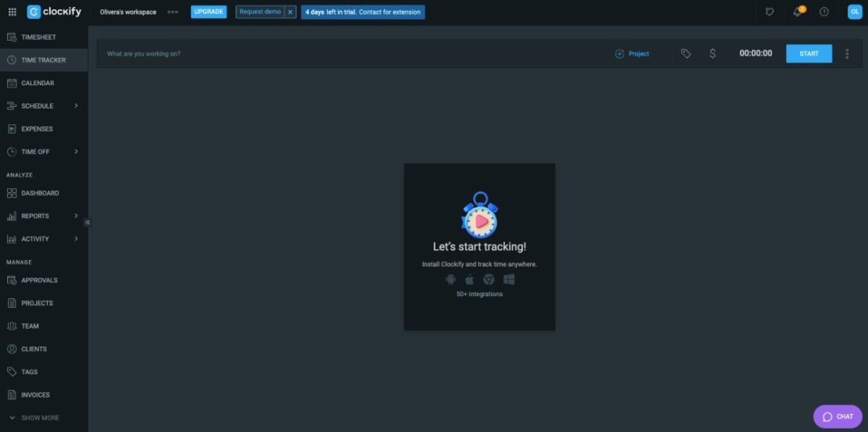Click the Chrome extension icon
This screenshot has height=432, width=868.
click(x=489, y=280)
